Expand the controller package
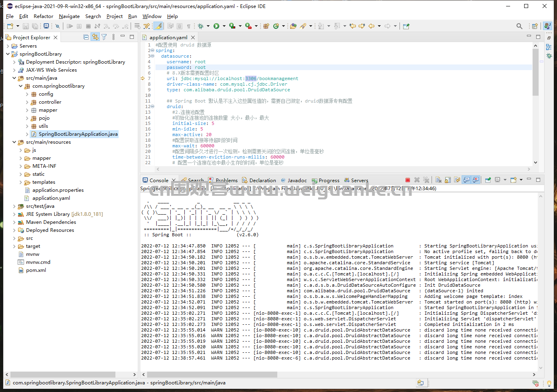 tap(27, 102)
